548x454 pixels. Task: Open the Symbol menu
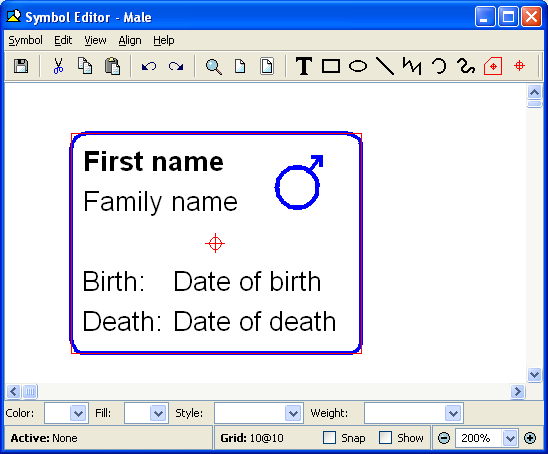(x=26, y=40)
